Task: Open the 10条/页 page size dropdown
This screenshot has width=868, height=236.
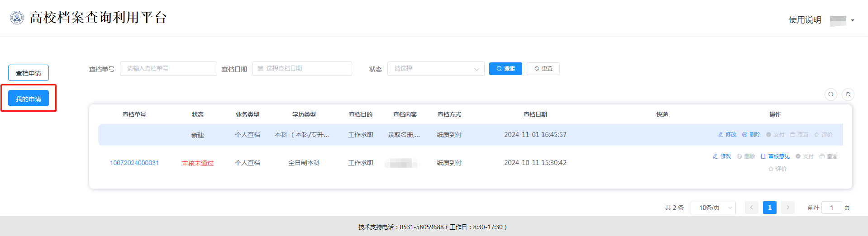Action: pyautogui.click(x=713, y=208)
